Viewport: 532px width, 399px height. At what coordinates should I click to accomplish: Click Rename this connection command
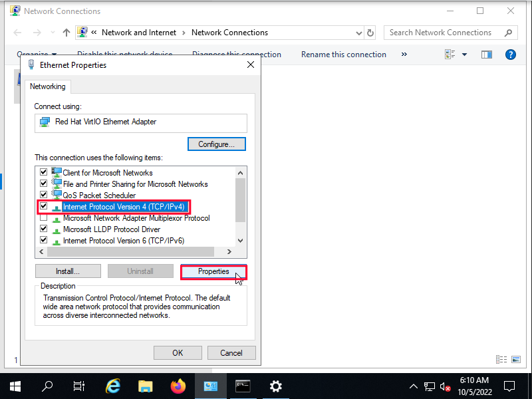point(344,55)
